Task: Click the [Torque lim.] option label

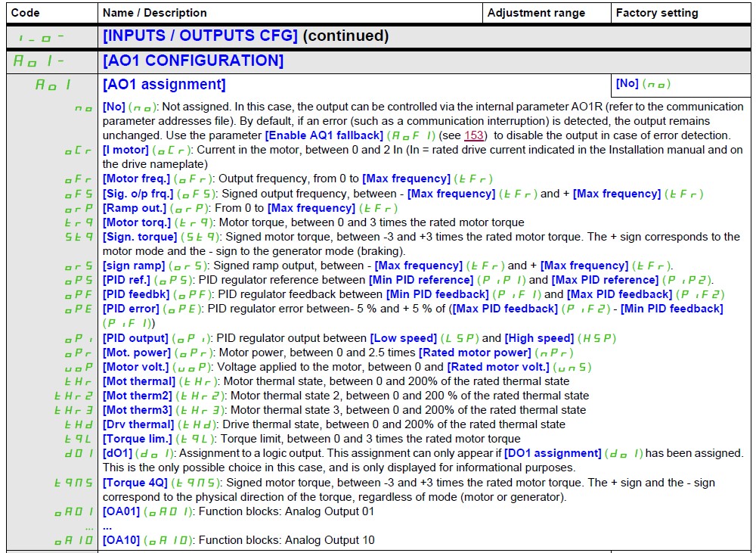Action: point(138,439)
